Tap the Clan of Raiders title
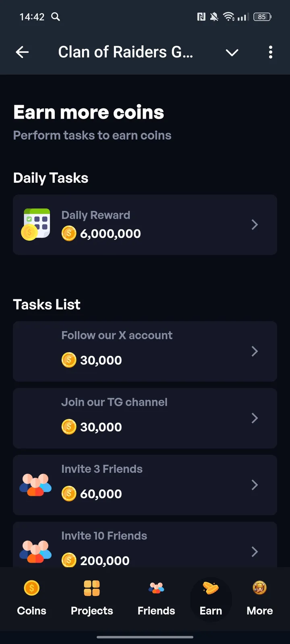This screenshot has height=644, width=290. coord(126,52)
